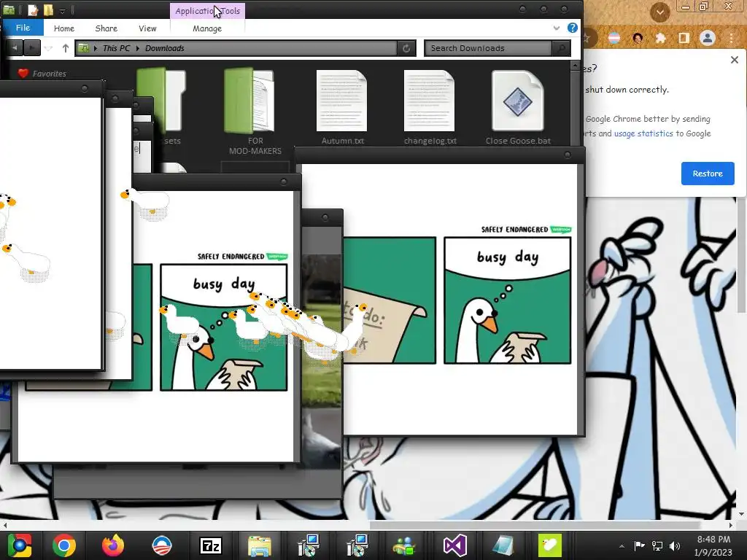Click 'Downloads' in the address breadcrumb
Screen dimensions: 747x560
(164, 48)
